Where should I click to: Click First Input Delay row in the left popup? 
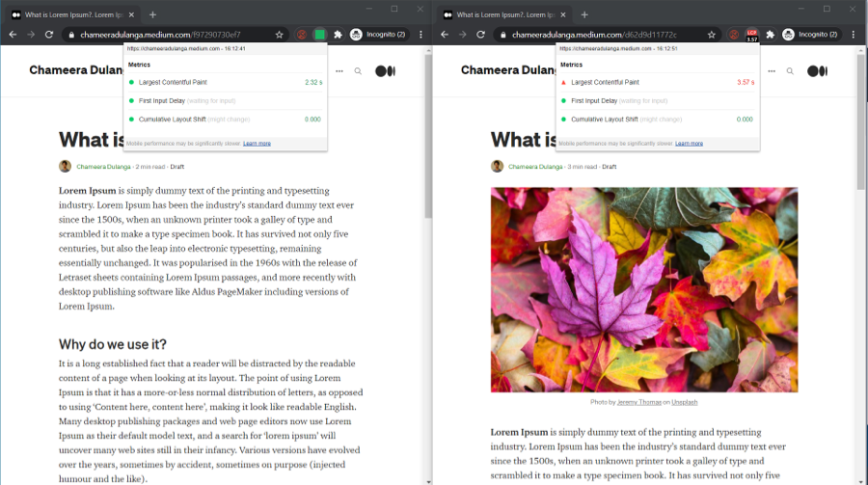(226, 101)
